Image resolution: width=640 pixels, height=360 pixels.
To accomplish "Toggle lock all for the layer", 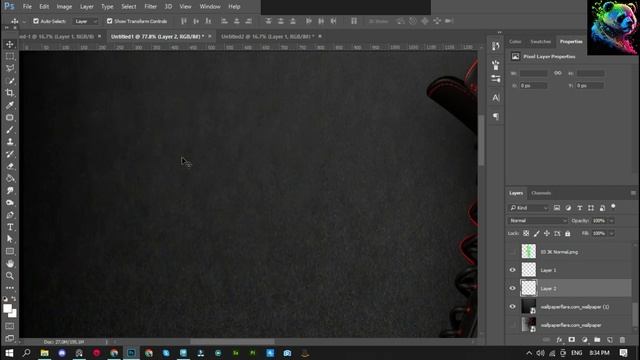I will tap(568, 233).
